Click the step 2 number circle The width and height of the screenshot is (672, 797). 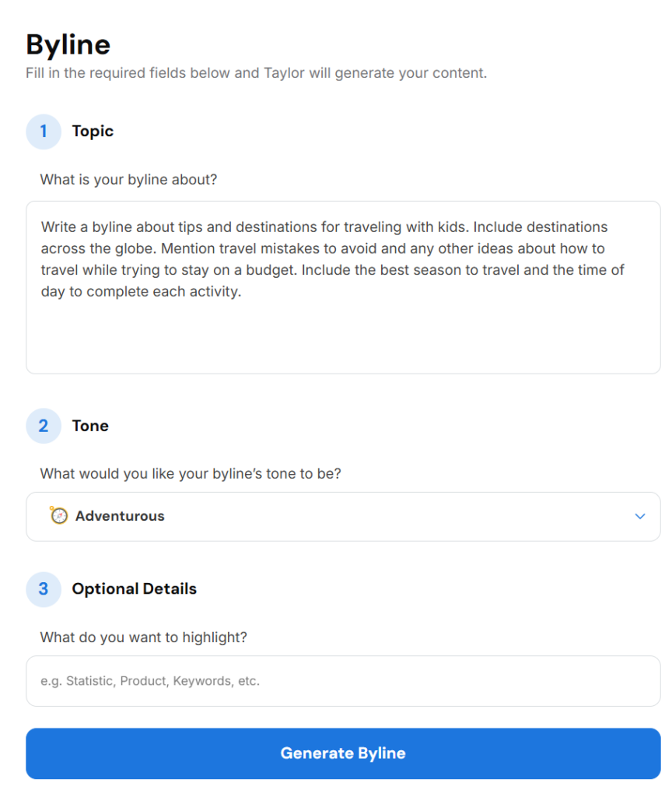coord(44,426)
